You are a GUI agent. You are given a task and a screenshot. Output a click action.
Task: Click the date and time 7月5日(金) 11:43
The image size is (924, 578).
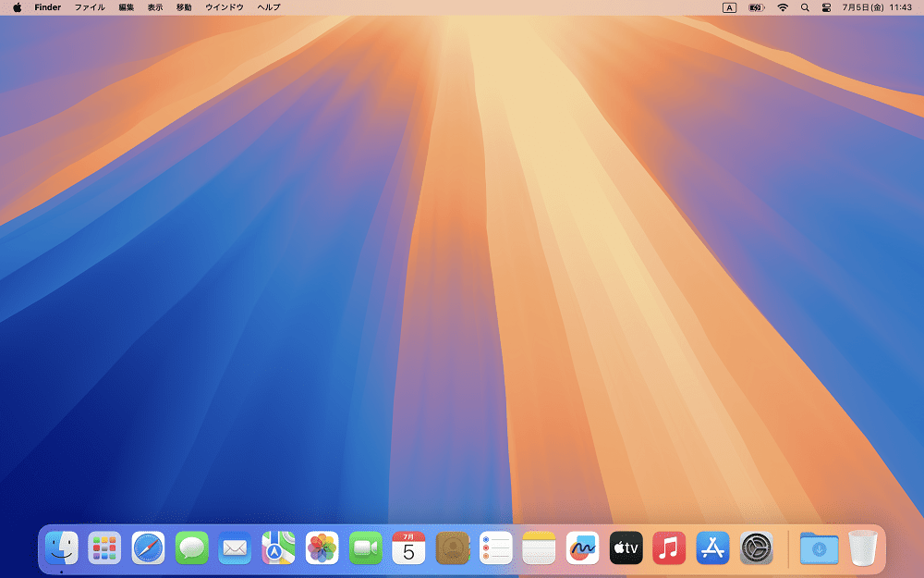click(x=877, y=7)
